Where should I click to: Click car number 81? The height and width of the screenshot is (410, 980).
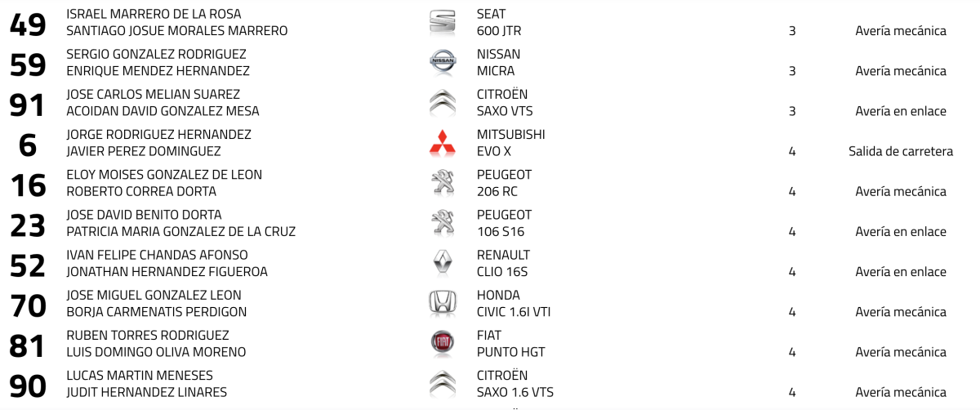[28, 345]
